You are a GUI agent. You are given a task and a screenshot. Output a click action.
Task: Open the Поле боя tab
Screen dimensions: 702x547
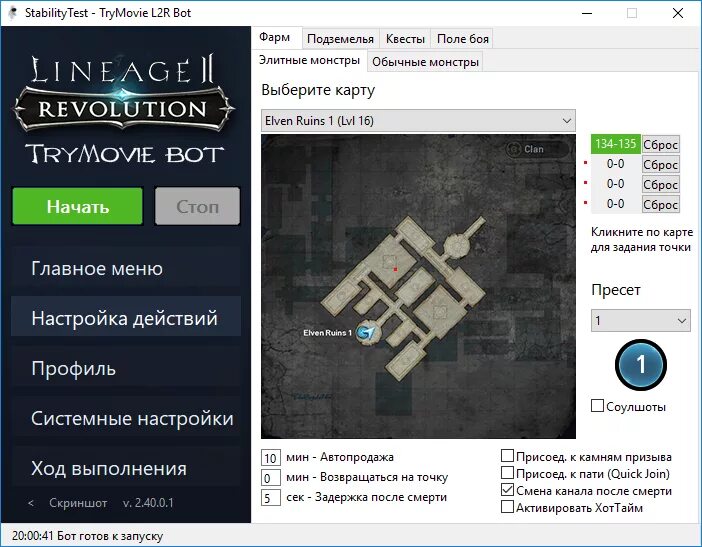point(462,39)
